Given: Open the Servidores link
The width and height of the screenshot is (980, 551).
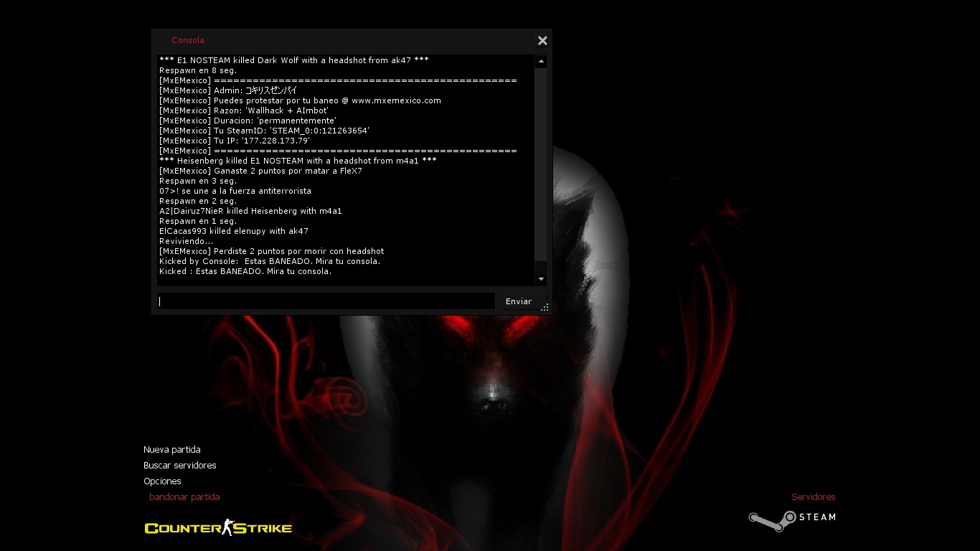Looking at the screenshot, I should (x=814, y=497).
